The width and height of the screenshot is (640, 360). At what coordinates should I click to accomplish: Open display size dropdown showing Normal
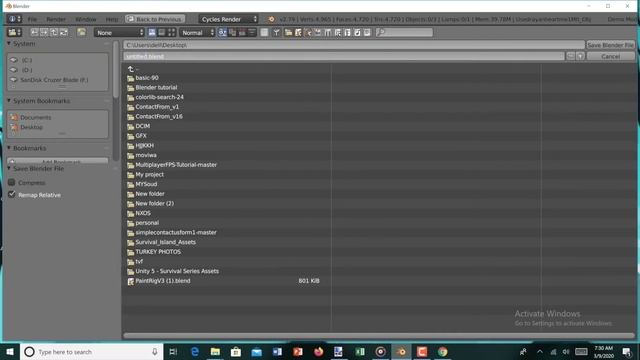pos(197,32)
